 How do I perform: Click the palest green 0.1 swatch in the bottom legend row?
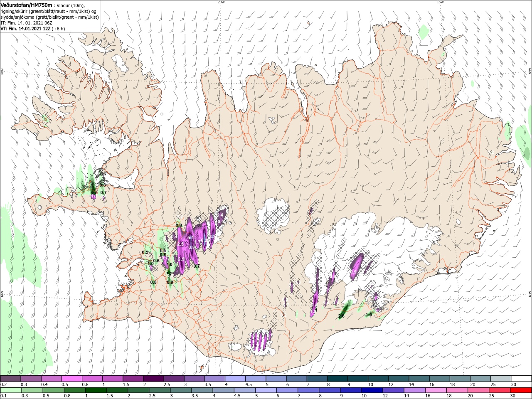pyautogui.click(x=11, y=390)
